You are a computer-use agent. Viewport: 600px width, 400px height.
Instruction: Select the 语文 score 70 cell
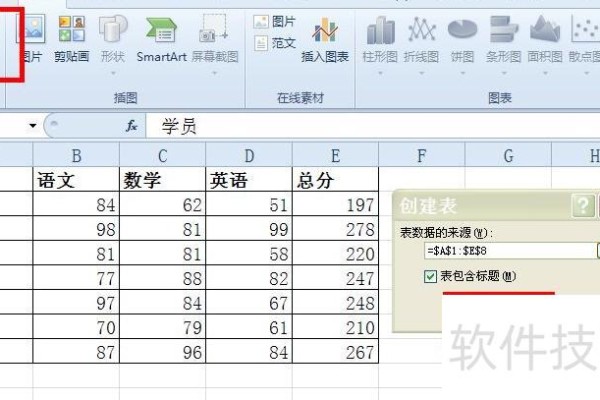(76, 327)
